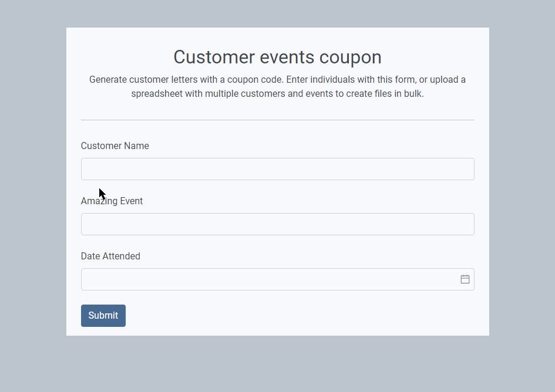Click the gray page background below the form
Image resolution: width=555 pixels, height=392 pixels.
coord(277,364)
